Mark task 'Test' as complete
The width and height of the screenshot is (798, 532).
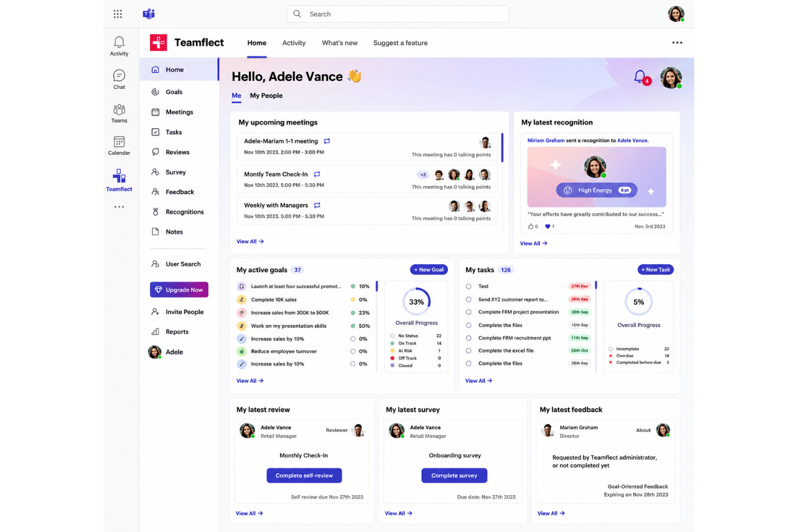coord(469,286)
